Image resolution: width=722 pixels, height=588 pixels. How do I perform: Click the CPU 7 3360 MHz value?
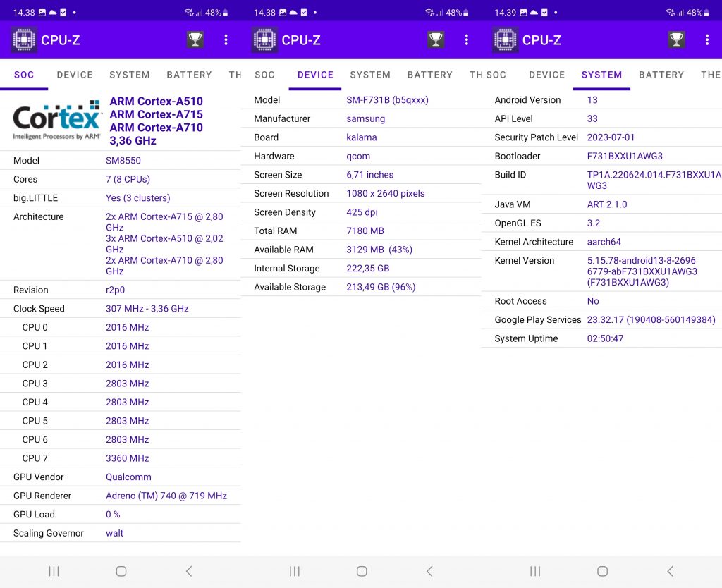(128, 458)
